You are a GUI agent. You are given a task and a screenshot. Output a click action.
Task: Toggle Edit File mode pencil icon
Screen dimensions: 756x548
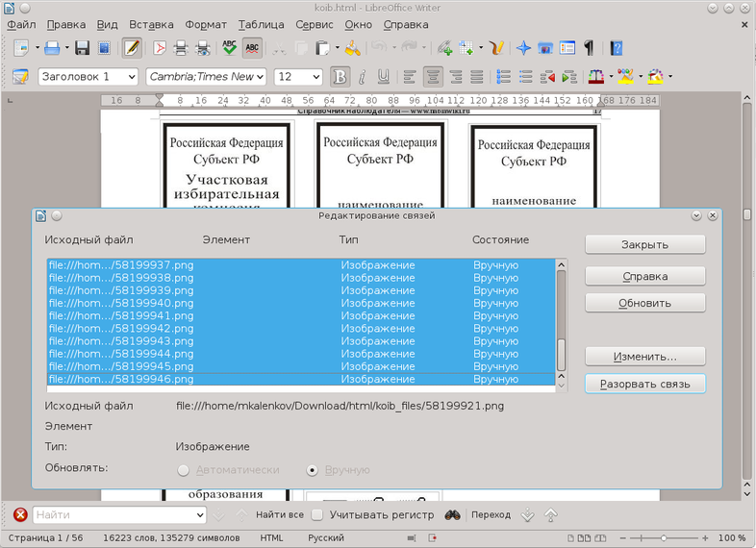click(x=132, y=48)
